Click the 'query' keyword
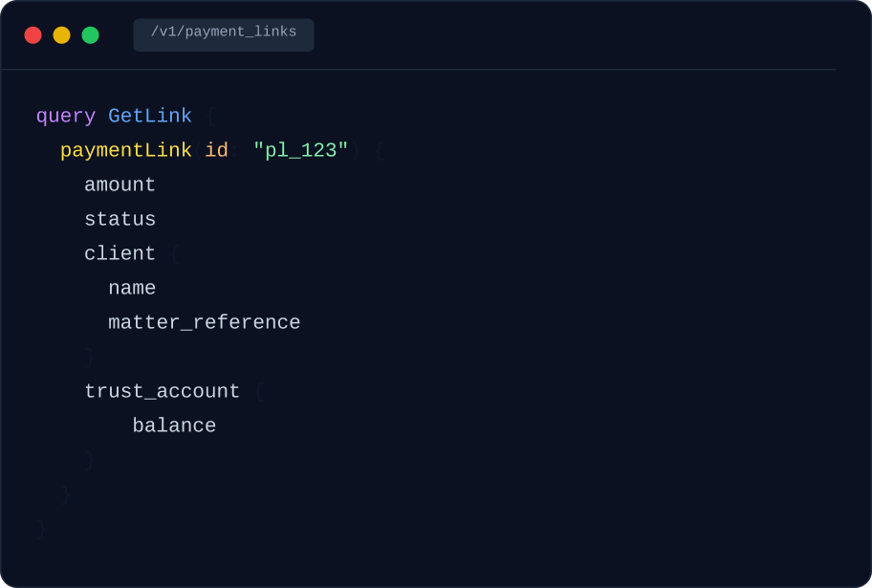The width and height of the screenshot is (872, 588). tap(66, 117)
